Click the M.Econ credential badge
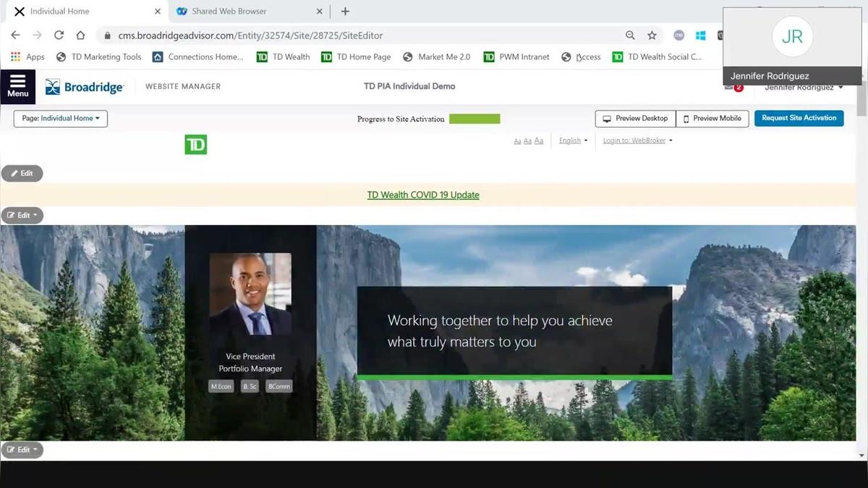868x488 pixels. pyautogui.click(x=221, y=387)
